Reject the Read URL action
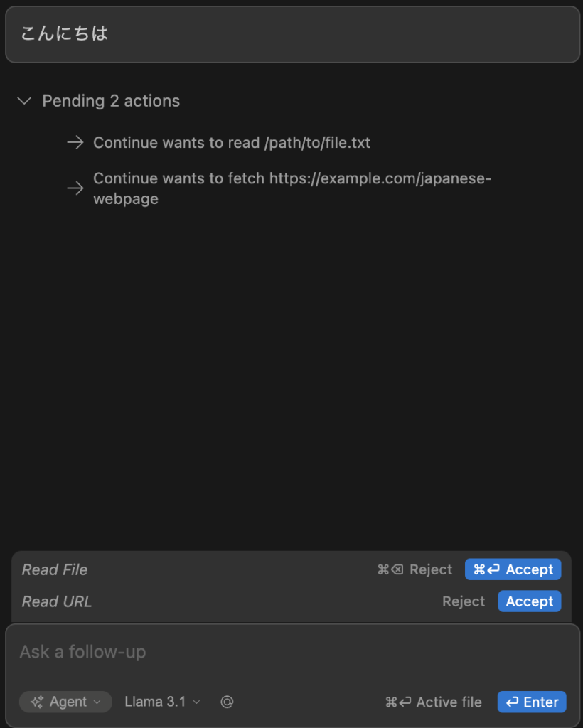This screenshot has width=583, height=728. click(464, 601)
